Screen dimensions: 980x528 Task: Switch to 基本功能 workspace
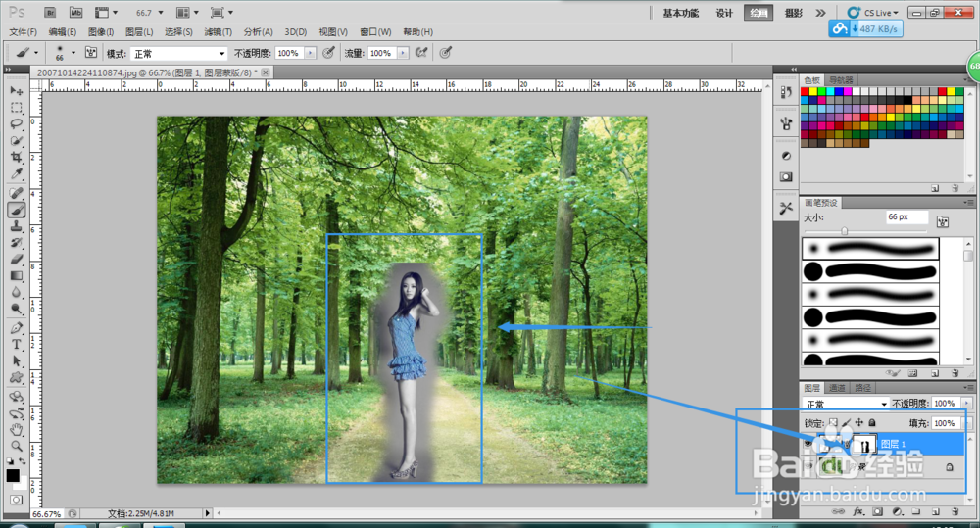[681, 13]
